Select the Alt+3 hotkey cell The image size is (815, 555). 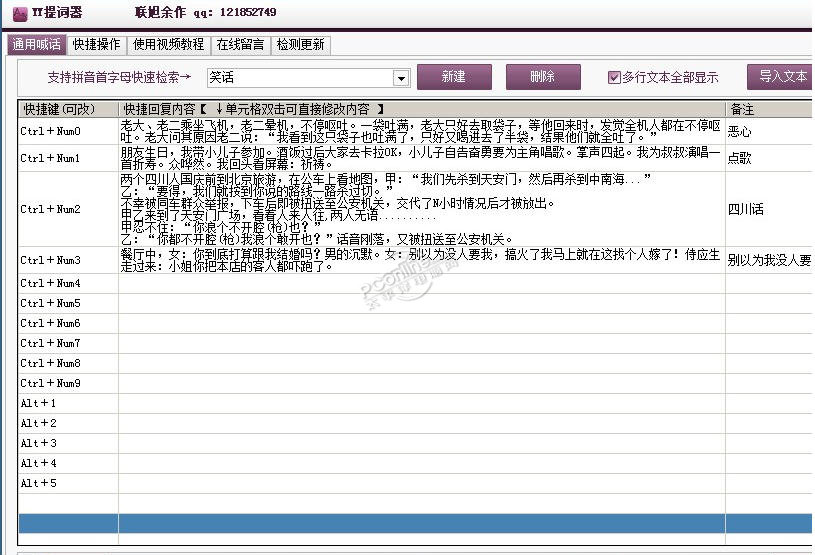[x=69, y=443]
